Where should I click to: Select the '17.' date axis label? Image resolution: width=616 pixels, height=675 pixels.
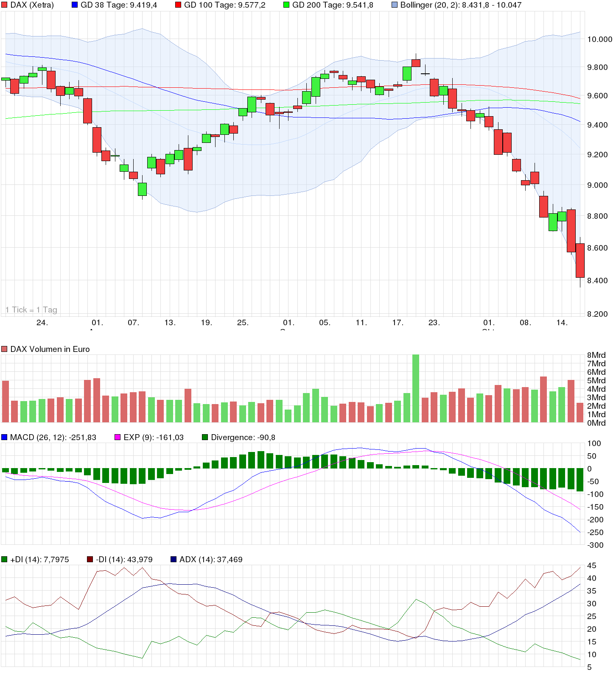pos(398,323)
